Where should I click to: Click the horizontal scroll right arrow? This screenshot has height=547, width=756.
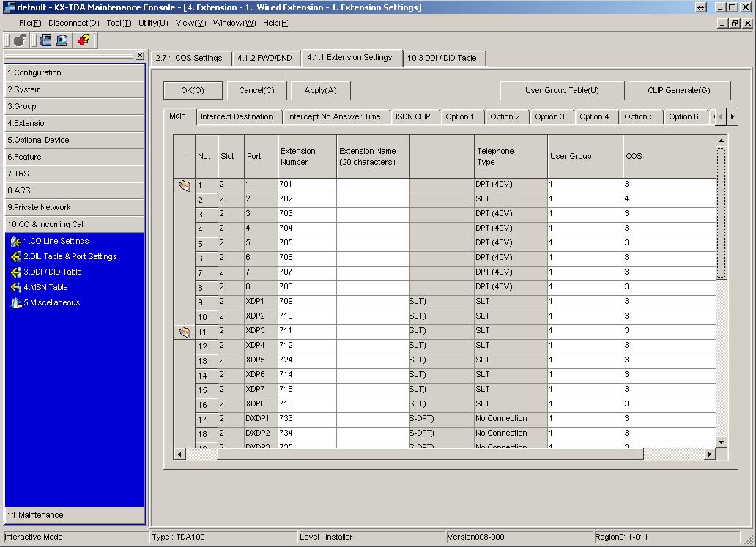pos(709,454)
